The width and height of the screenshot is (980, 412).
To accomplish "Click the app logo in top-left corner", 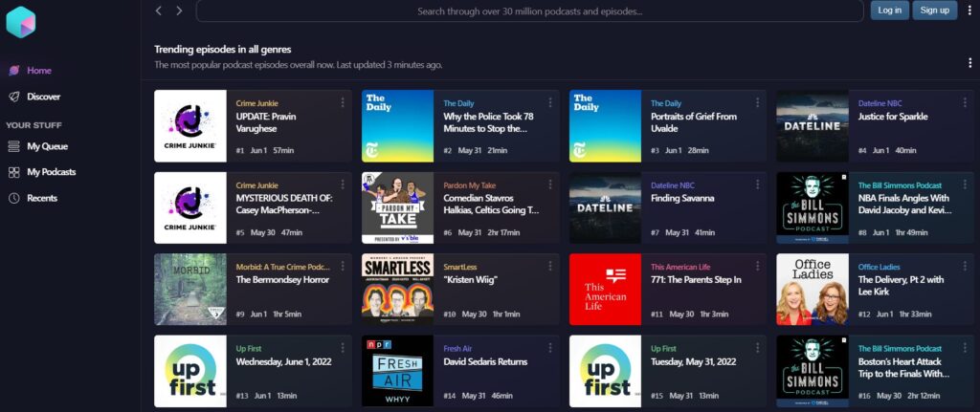I will tap(21, 21).
